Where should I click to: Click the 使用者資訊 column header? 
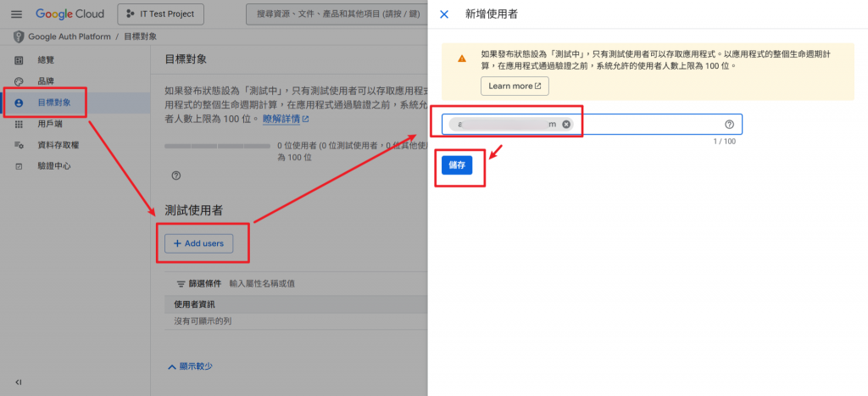194,304
